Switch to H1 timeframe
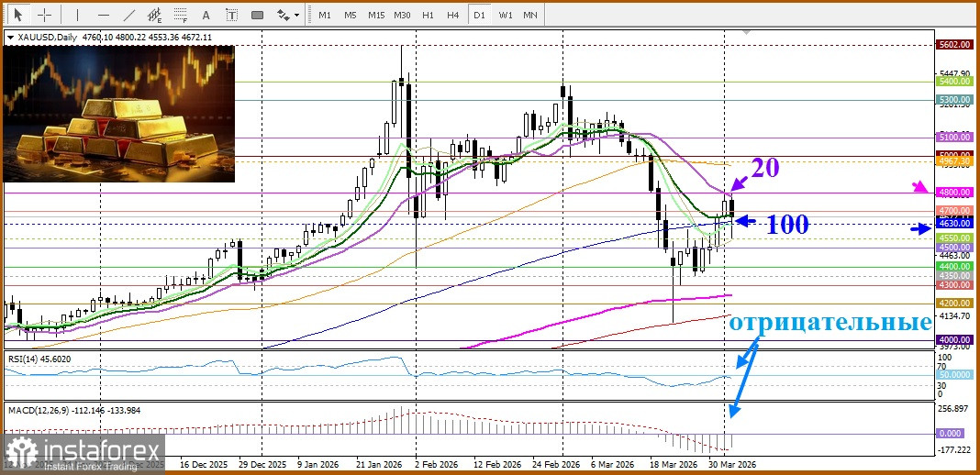Image resolution: width=980 pixels, height=475 pixels. pos(428,15)
